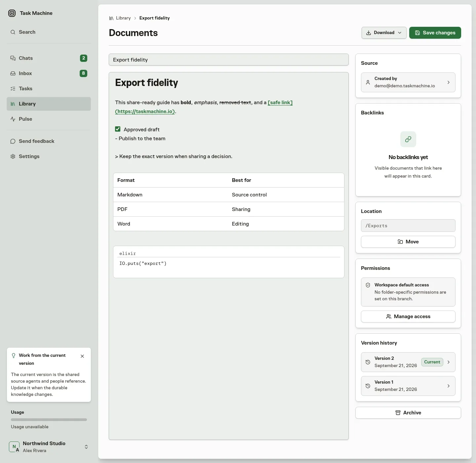Click the PDF table cell
The height and width of the screenshot is (463, 476).
(171, 209)
